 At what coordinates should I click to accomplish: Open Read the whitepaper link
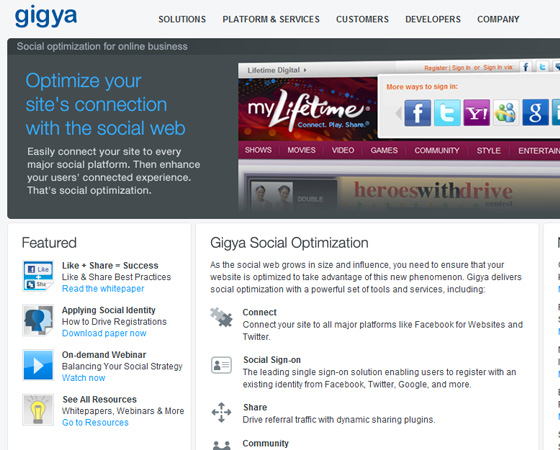coord(103,289)
